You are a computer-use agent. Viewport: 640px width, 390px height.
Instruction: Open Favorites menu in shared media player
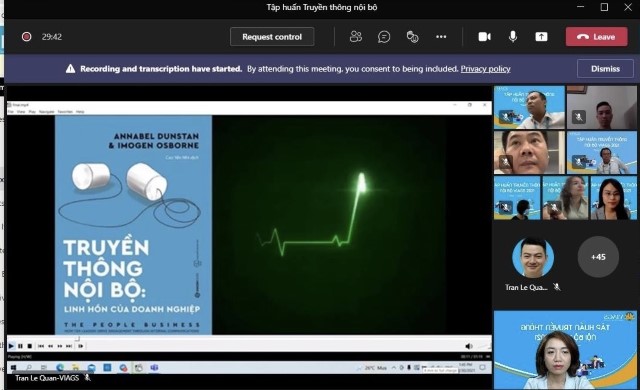[65, 112]
